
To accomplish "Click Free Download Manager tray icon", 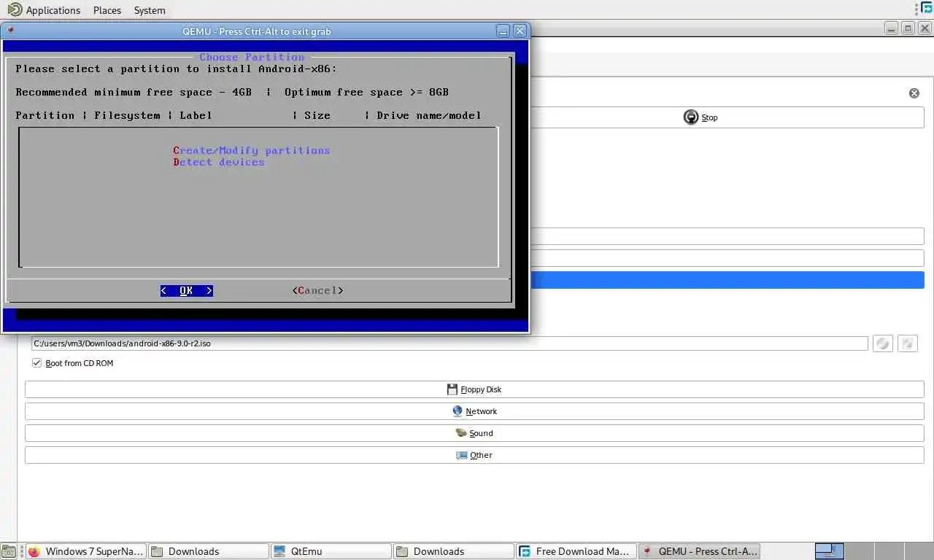I will pos(926,8).
